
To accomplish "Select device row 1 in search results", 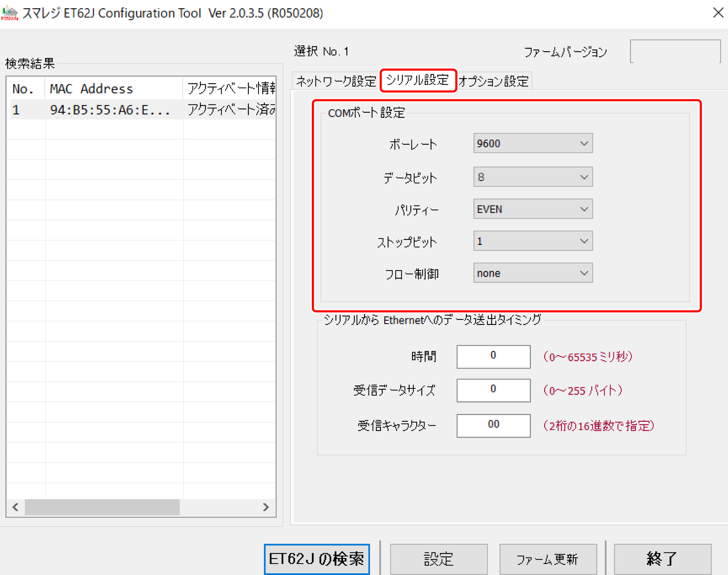I will [107, 110].
